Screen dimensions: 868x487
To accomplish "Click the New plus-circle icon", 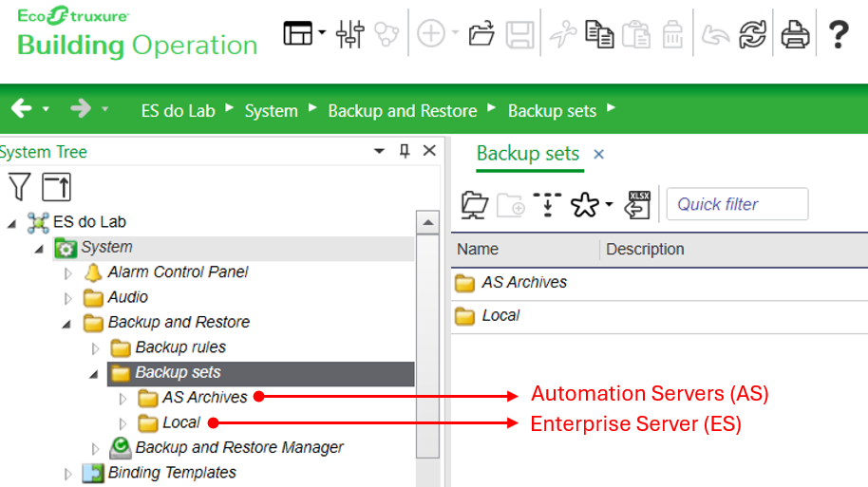I will pos(431,34).
